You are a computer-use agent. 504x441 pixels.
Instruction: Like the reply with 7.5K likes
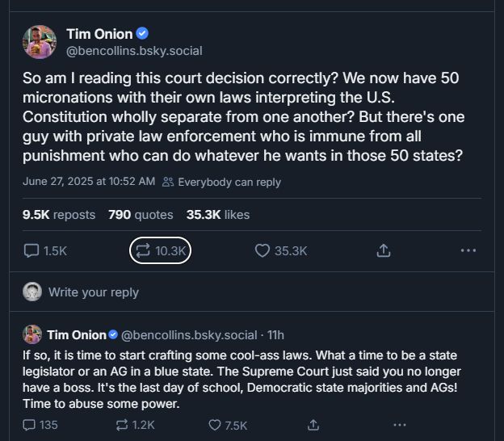[x=215, y=425]
